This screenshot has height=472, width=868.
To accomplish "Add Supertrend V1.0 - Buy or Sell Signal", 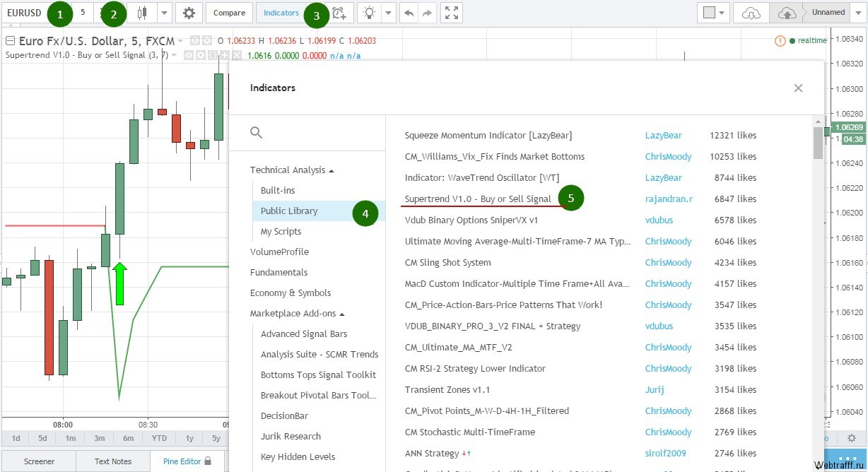I will (478, 199).
